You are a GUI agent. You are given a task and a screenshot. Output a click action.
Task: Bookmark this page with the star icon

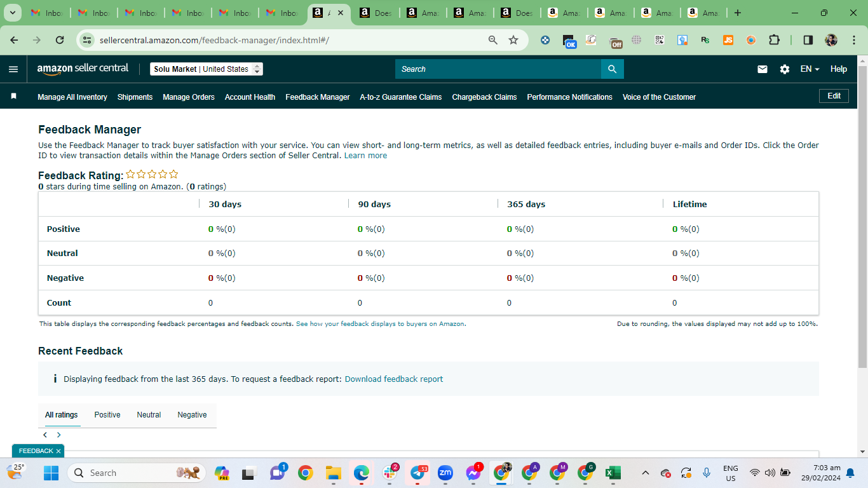(x=513, y=40)
